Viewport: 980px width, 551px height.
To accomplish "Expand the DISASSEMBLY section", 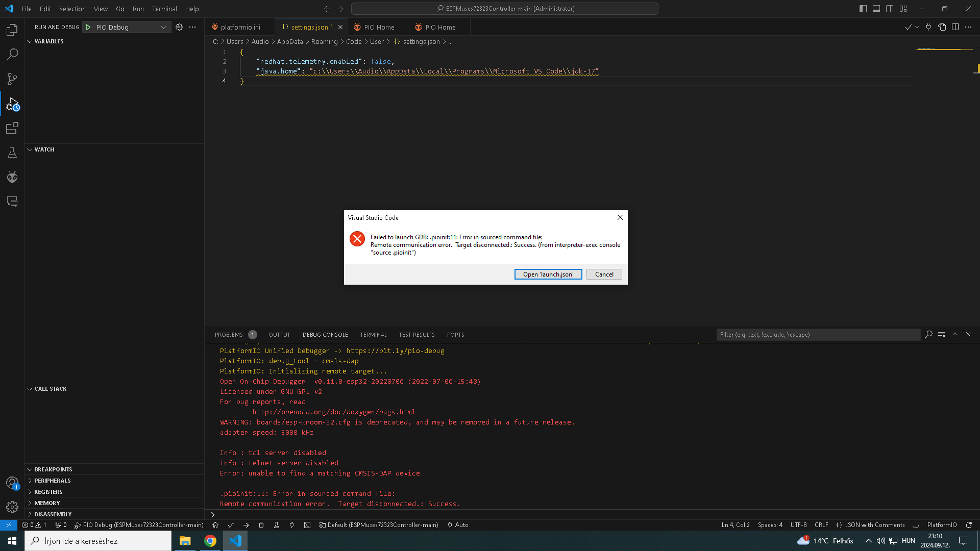I will (114, 514).
